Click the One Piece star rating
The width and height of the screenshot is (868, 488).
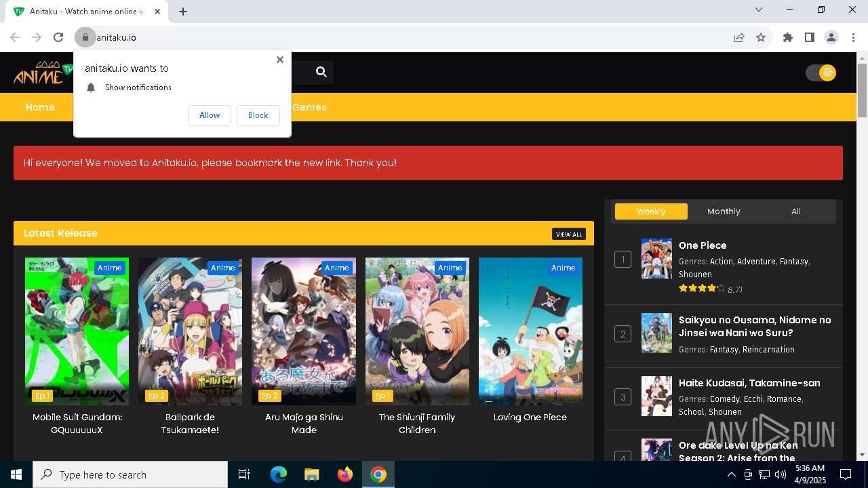tap(701, 289)
